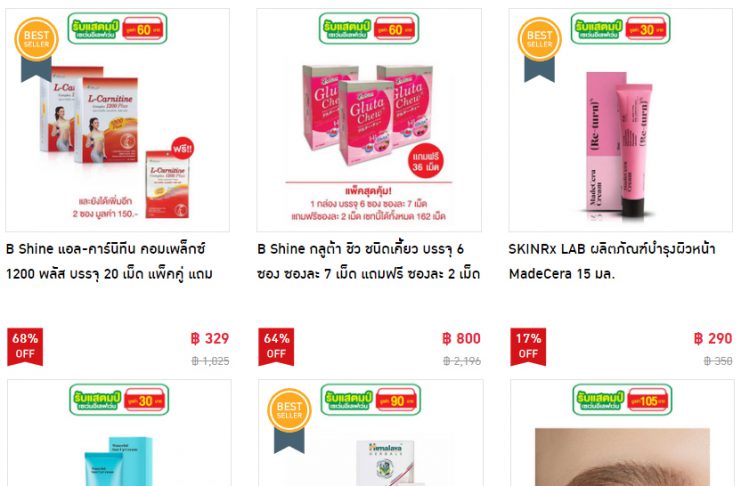Click the 105 stamp badge above the face photo
The width and height of the screenshot is (741, 486).
point(622,400)
